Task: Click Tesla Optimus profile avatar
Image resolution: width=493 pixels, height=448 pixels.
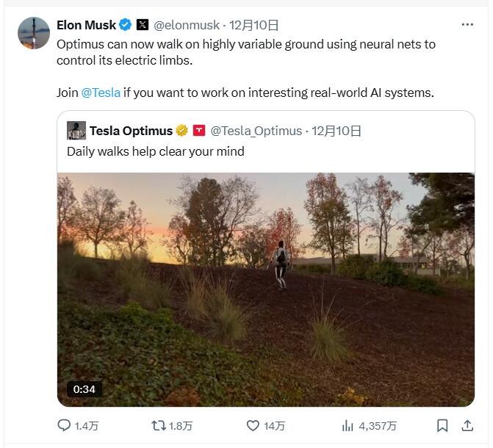Action: tap(76, 131)
